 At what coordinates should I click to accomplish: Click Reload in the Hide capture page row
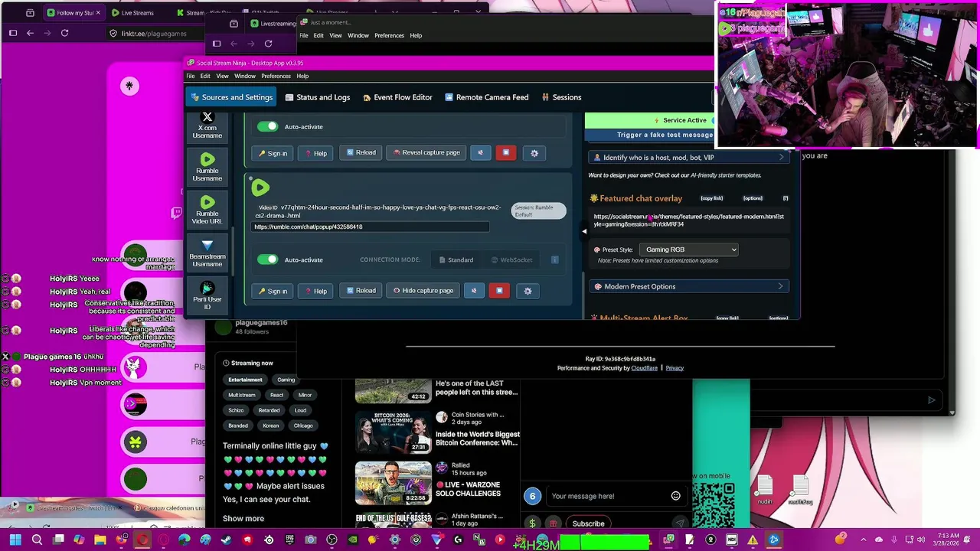[361, 291]
